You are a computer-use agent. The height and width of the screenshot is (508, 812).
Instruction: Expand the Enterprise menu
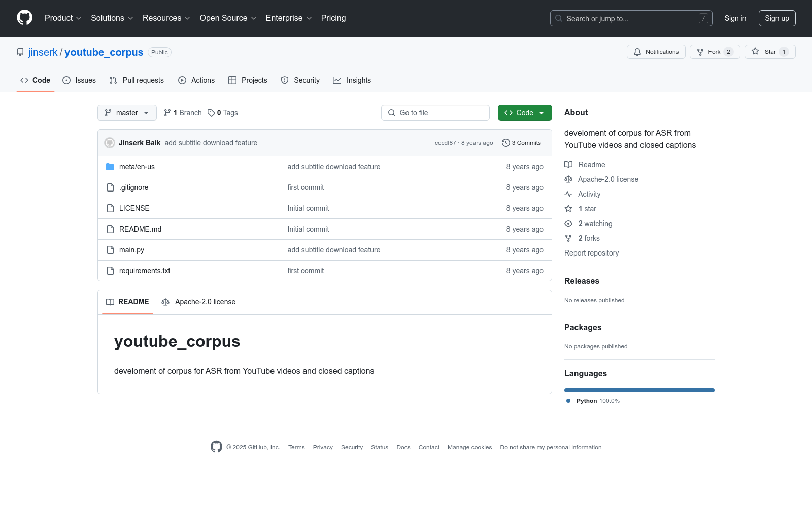pyautogui.click(x=289, y=18)
